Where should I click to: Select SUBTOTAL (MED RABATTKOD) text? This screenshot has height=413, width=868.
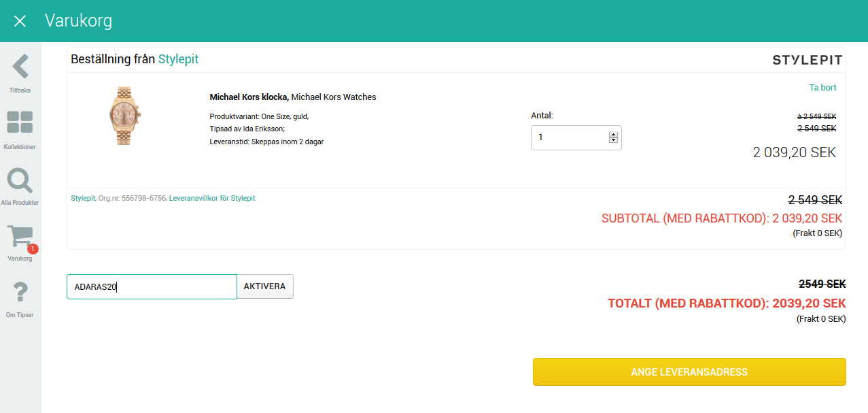click(722, 218)
